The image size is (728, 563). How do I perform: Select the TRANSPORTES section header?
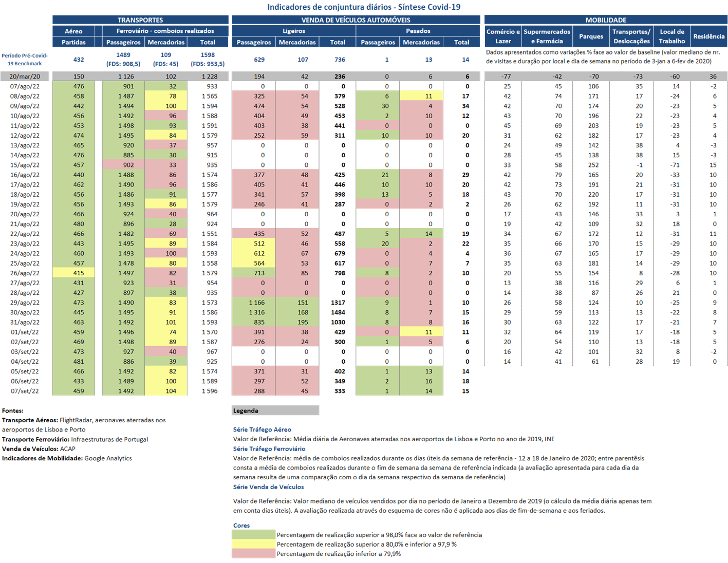(140, 20)
